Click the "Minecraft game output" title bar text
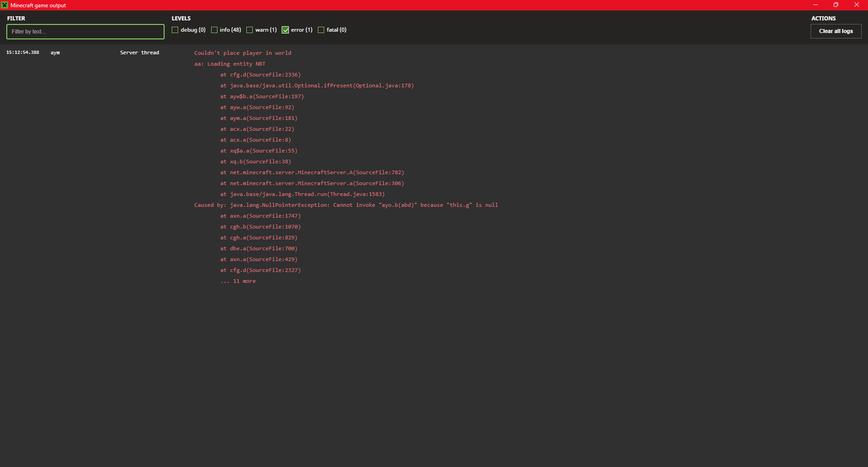Screen dimensions: 868x467 [x=38, y=5]
